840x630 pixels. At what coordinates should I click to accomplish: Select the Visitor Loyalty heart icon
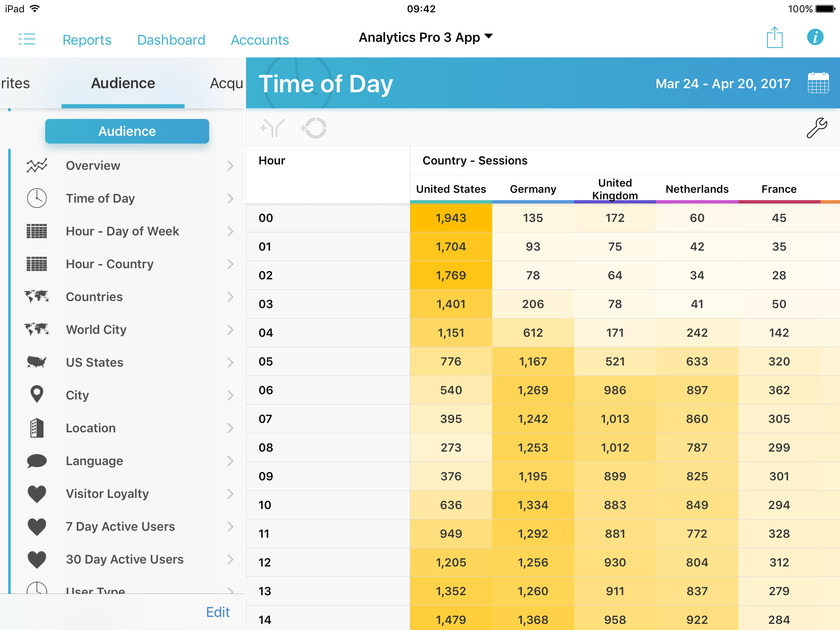point(37,494)
